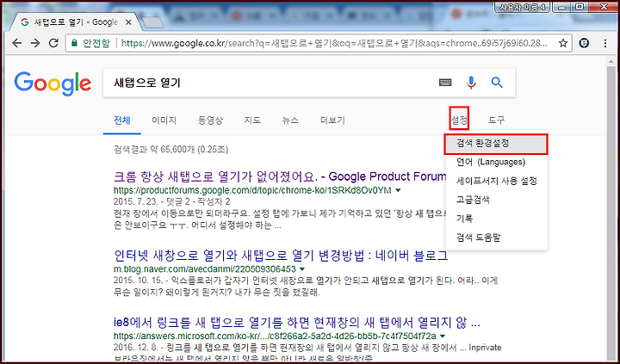The height and width of the screenshot is (364, 620).
Task: Expand arrow beside productforums.google.com URL
Action: [x=398, y=191]
